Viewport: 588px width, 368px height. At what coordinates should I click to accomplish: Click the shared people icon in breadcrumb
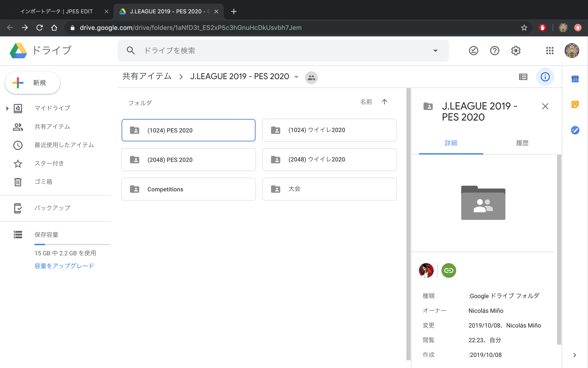311,78
